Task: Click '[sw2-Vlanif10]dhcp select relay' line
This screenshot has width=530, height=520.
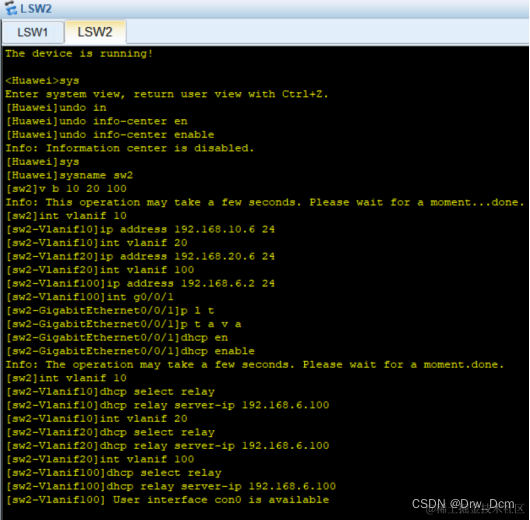Action: point(110,392)
